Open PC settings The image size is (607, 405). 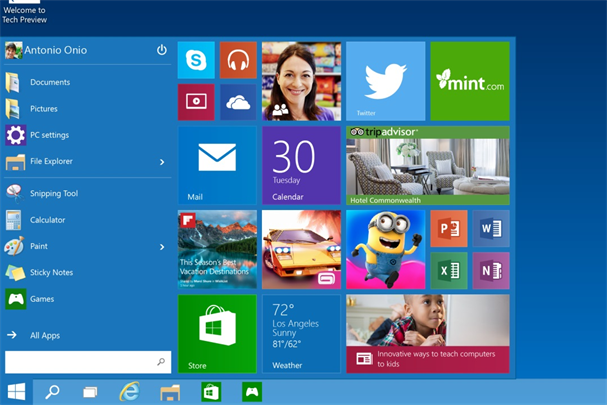(87, 135)
